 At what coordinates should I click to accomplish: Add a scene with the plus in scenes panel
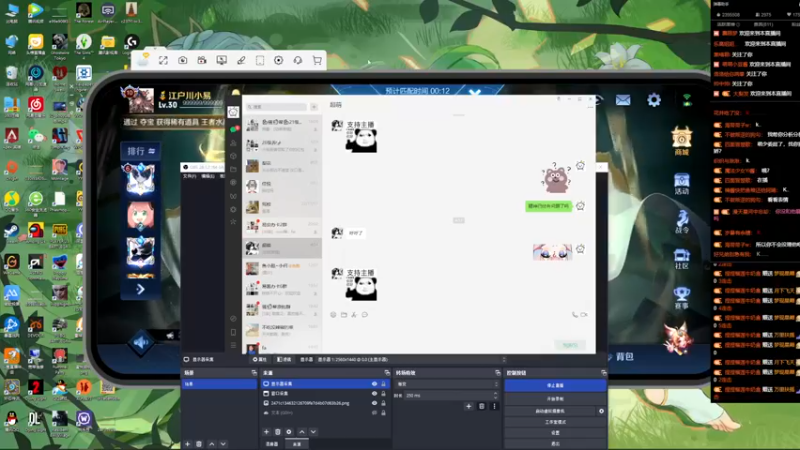pyautogui.click(x=188, y=444)
